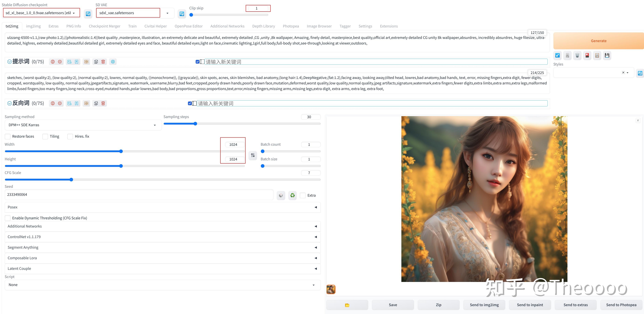Click ChatGPT icon in the 提示词 toolbar
The image size is (644, 314).
113,62
